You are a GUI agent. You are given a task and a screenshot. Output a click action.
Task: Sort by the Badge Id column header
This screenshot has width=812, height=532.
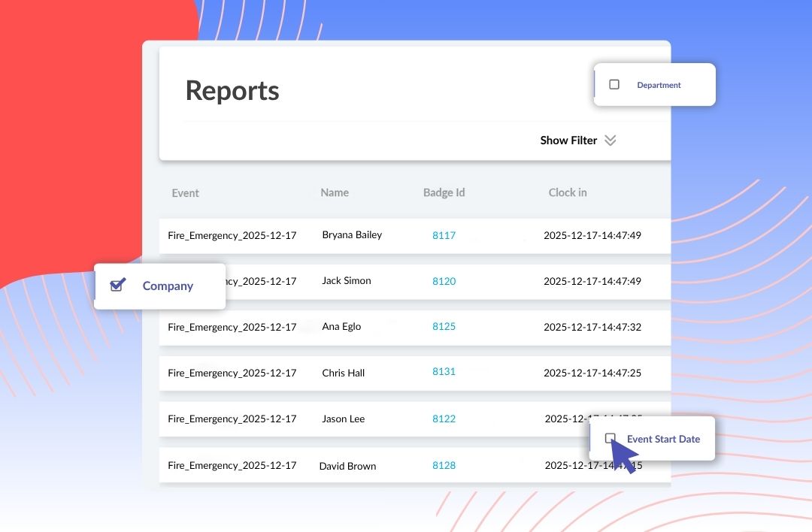click(444, 192)
